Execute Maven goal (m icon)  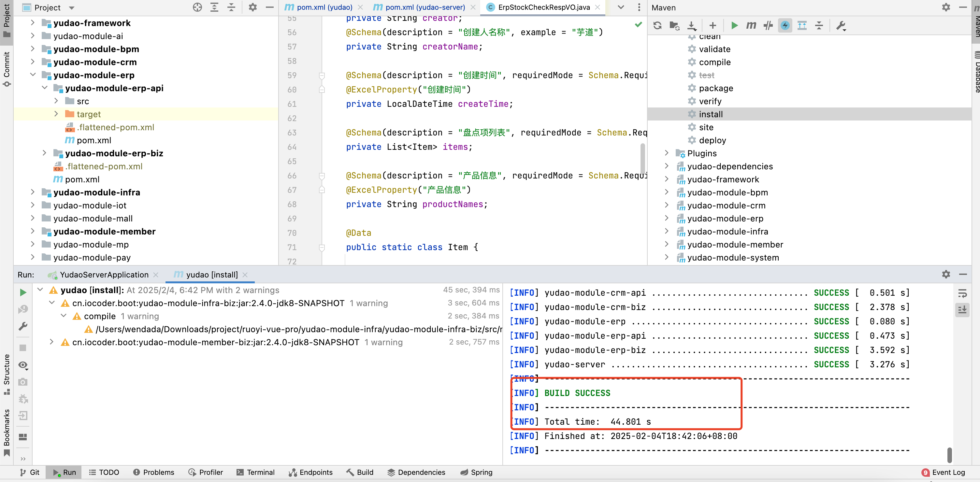751,25
